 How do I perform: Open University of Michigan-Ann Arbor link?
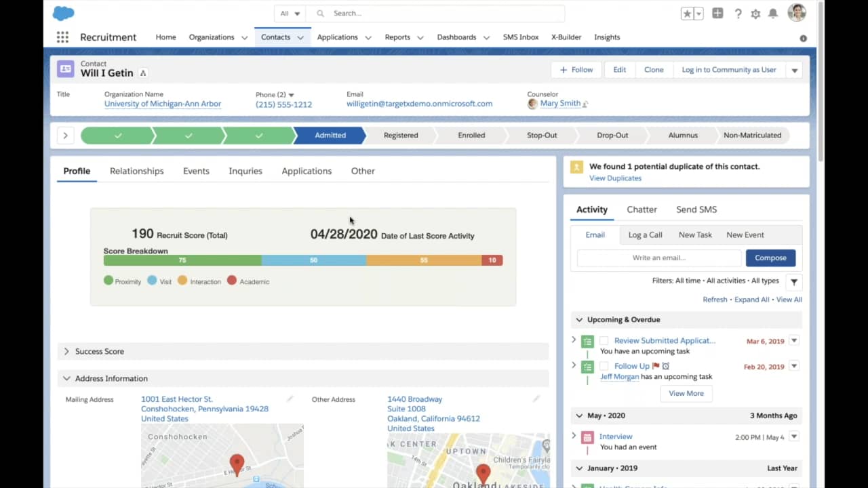(x=163, y=104)
